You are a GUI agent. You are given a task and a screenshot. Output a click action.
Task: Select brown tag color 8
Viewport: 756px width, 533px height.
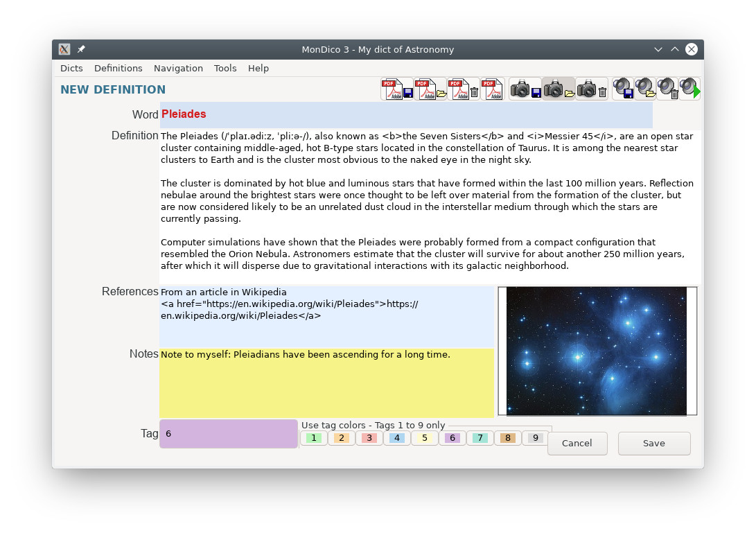(508, 438)
